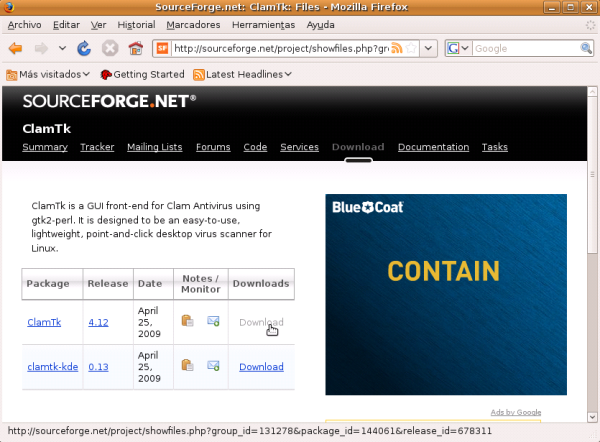Open the Google search engine selector

(458, 48)
